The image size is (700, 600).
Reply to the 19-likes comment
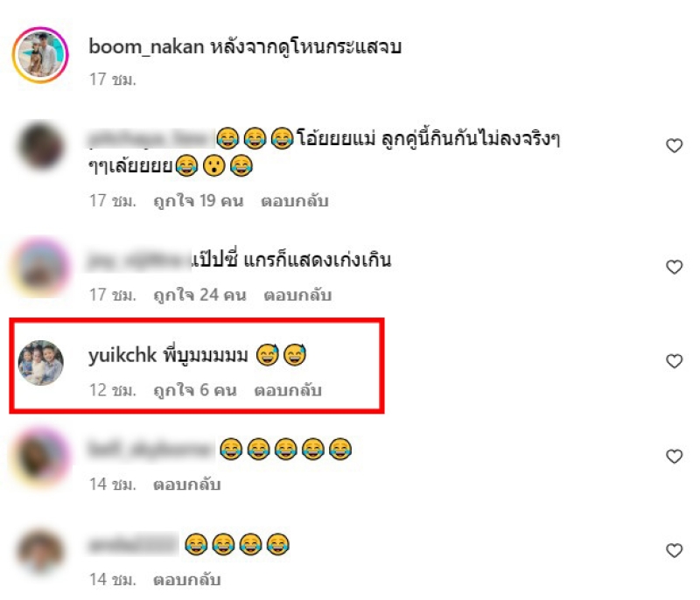point(295,201)
